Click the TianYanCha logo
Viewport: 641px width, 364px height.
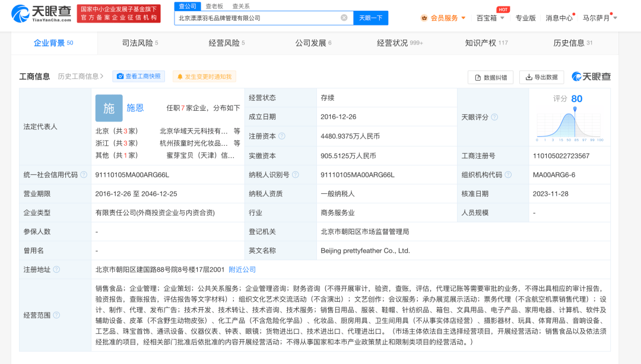(42, 14)
